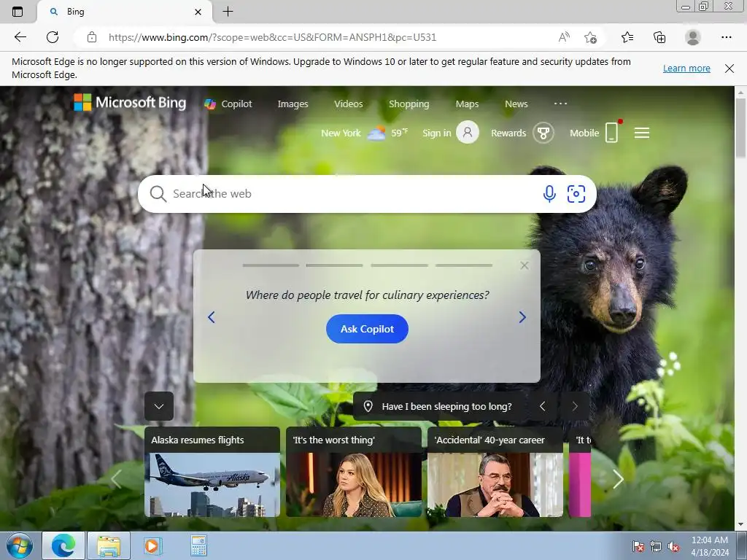This screenshot has width=747, height=560.
Task: Click the Sign in link
Action: coord(436,133)
